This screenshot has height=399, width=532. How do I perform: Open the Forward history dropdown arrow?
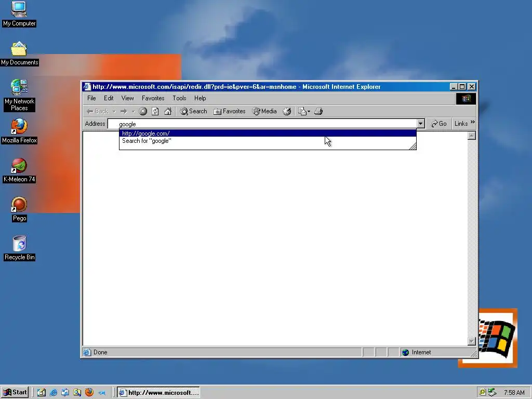pos(134,111)
